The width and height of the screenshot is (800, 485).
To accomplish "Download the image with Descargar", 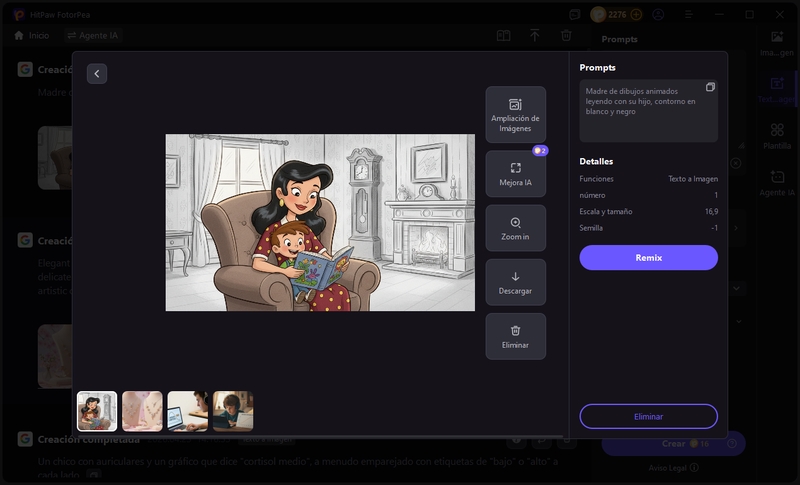I will pos(515,282).
